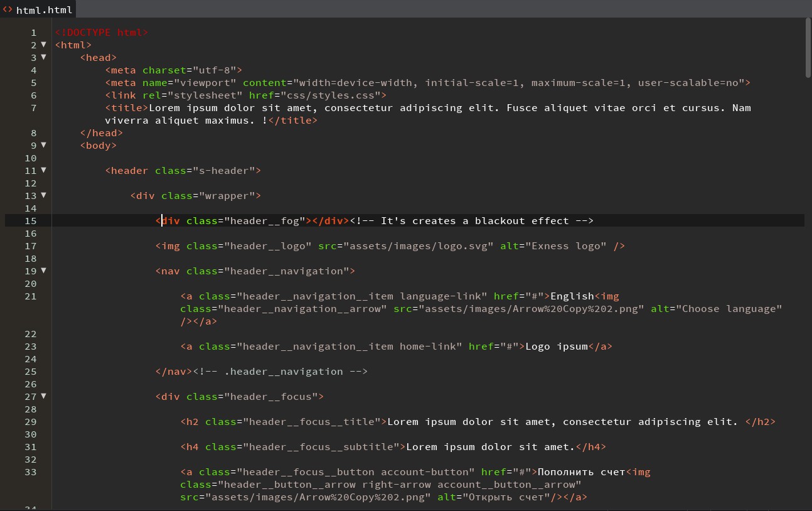Image resolution: width=812 pixels, height=511 pixels.
Task: Click the "Logo ipsum" link text
Action: click(x=556, y=347)
